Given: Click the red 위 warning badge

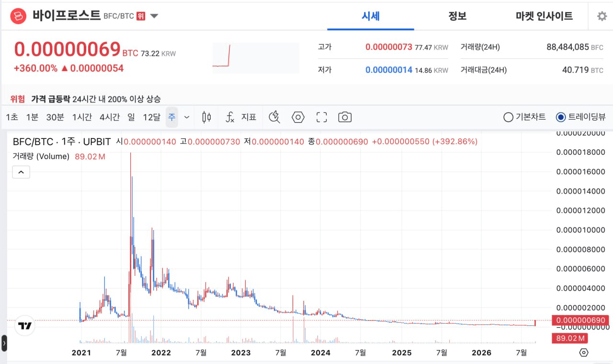Looking at the screenshot, I should click(141, 16).
